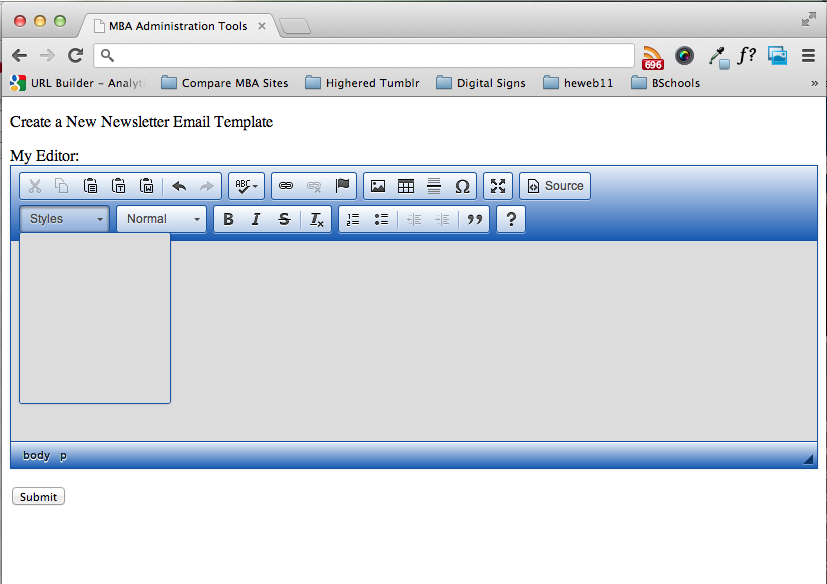
Task: Toggle the numbered list button
Action: tap(353, 219)
